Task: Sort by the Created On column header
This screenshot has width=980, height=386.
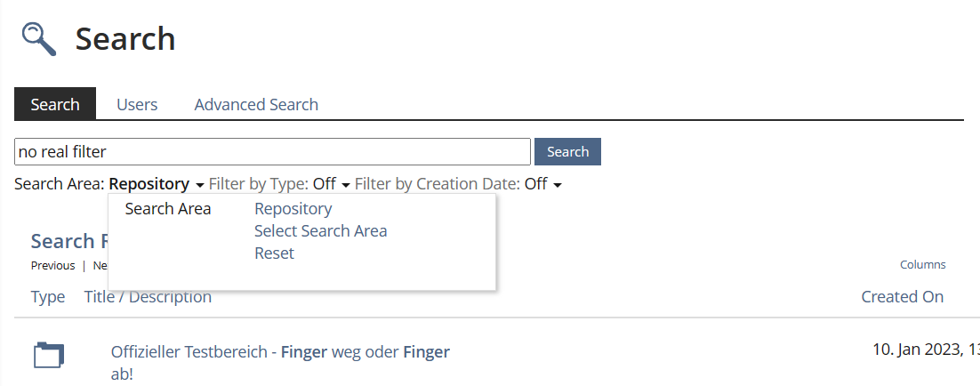Action: [902, 297]
